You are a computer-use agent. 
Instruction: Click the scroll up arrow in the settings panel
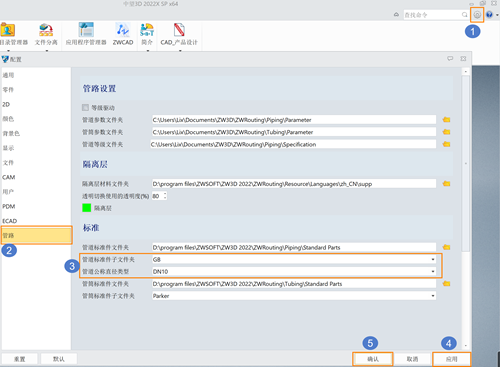point(465,71)
